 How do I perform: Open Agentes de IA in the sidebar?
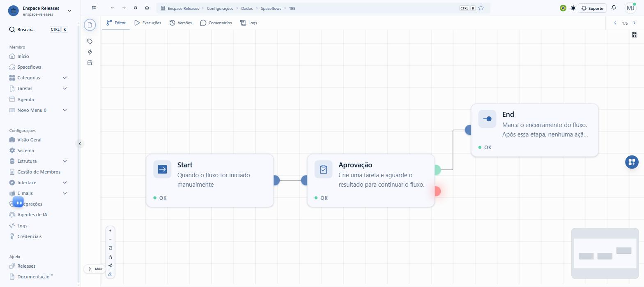[32, 215]
